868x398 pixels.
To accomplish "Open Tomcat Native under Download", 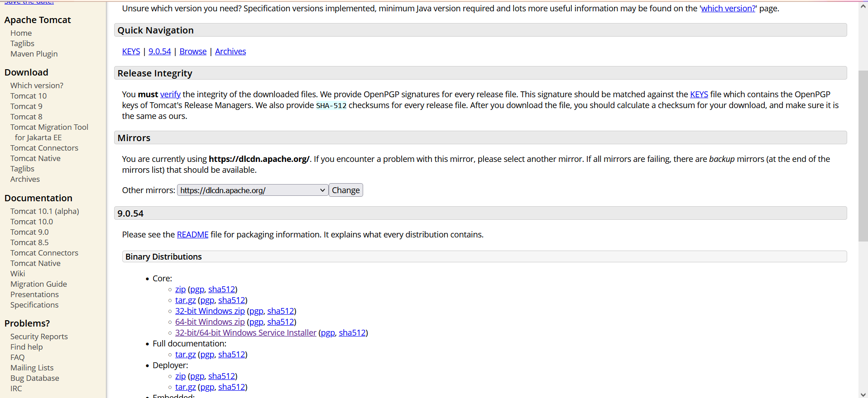I will click(35, 158).
